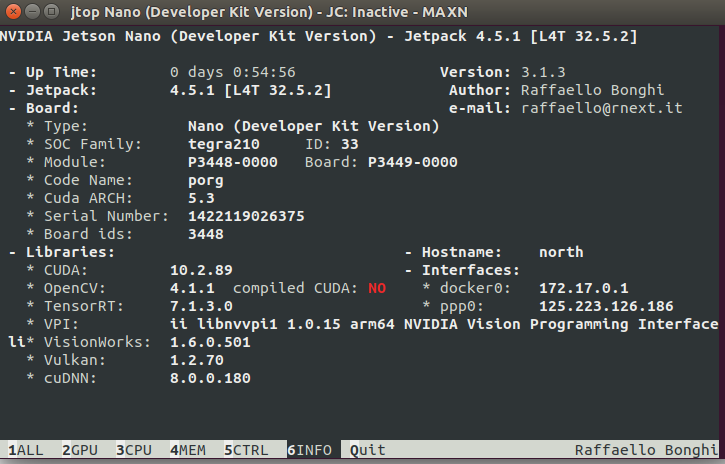Select the 3CPU tab
The width and height of the screenshot is (725, 464).
(134, 450)
